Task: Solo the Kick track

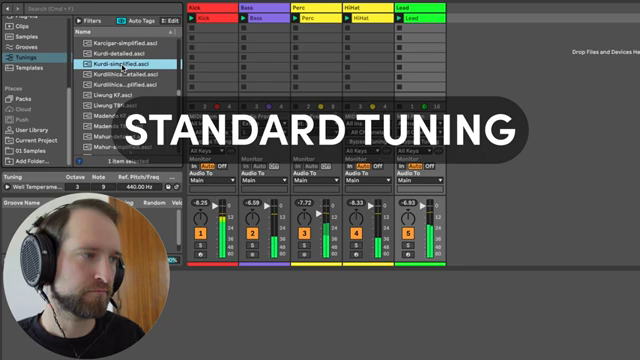Action: coord(200,245)
